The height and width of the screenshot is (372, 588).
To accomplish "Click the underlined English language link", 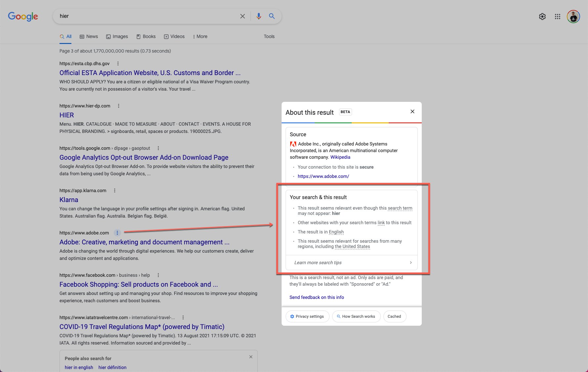I will click(336, 232).
